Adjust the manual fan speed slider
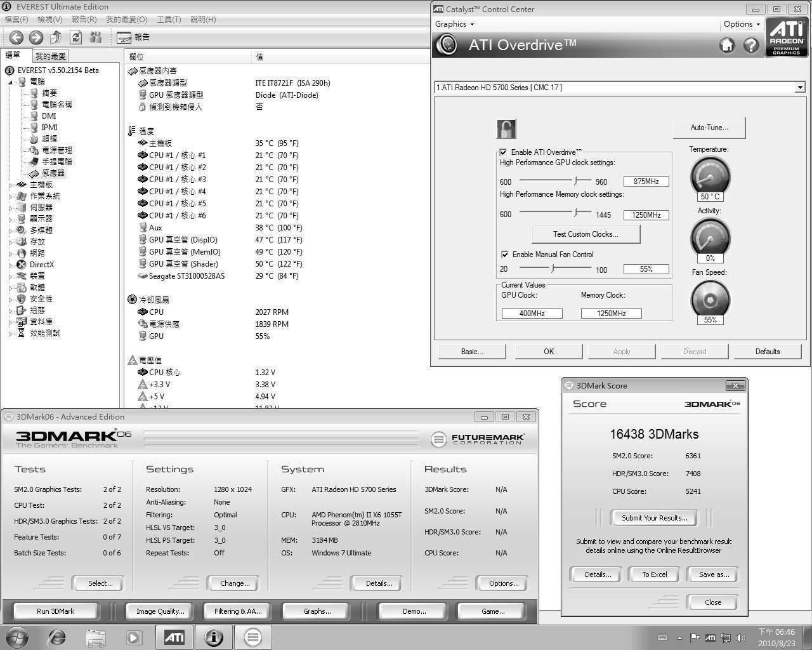Screen dimensions: 812x650 pyautogui.click(x=553, y=269)
